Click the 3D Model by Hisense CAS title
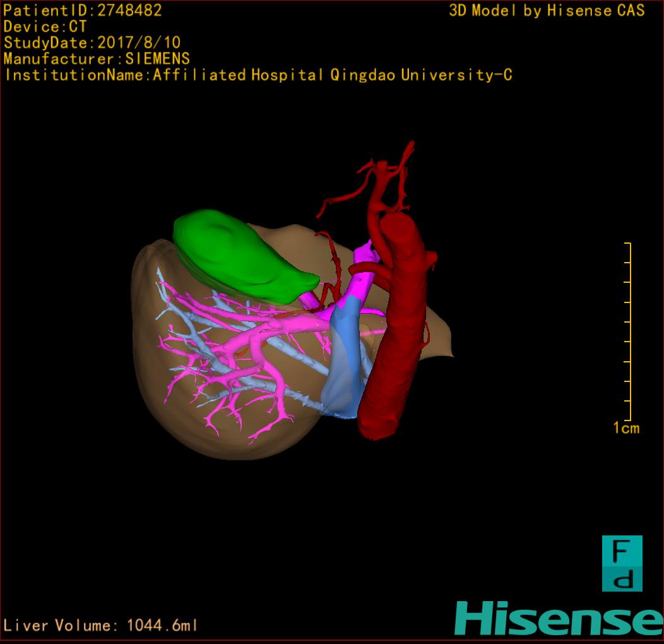Screen dimensions: 664x644 [547, 11]
